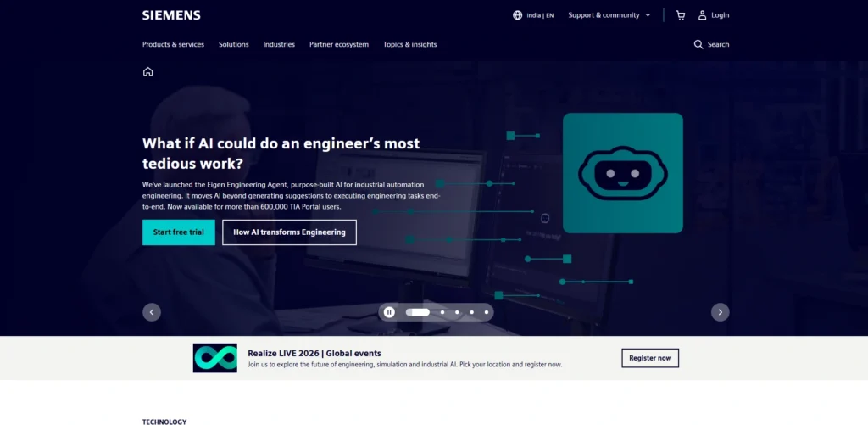
Task: Jump to the fifth carousel slide dot
Action: click(487, 312)
